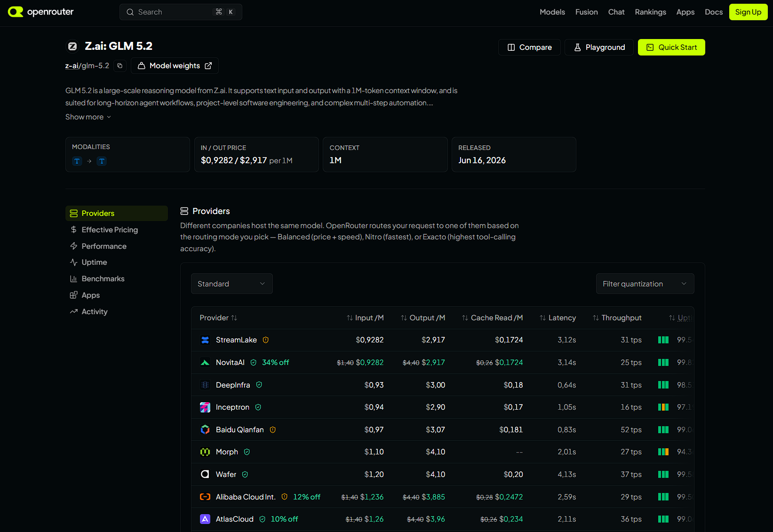Click Morph's uptime bars indicator
This screenshot has height=532, width=773.
663,452
